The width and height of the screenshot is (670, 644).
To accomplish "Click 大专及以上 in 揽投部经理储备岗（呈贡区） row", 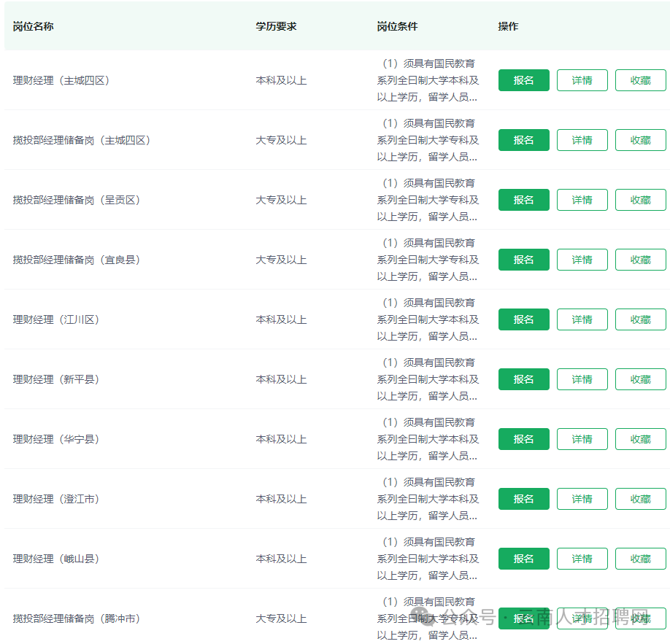I will [281, 200].
